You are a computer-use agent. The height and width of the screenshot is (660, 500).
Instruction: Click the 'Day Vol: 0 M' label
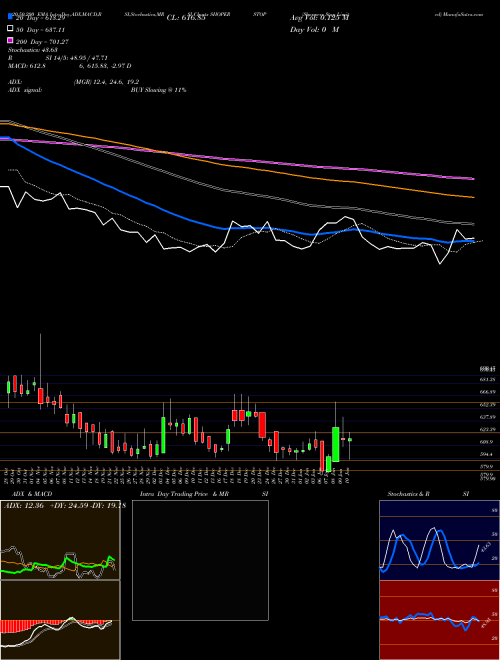(x=315, y=30)
